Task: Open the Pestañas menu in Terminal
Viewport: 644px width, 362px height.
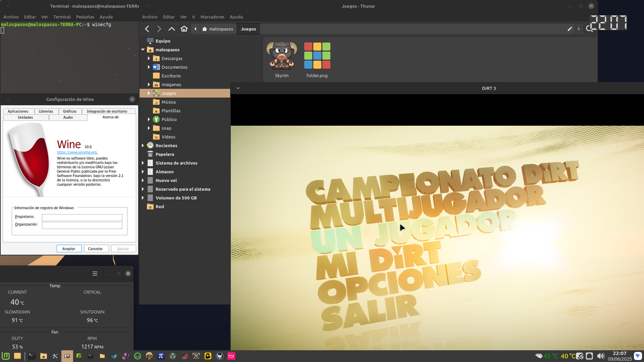Action: pos(85,17)
